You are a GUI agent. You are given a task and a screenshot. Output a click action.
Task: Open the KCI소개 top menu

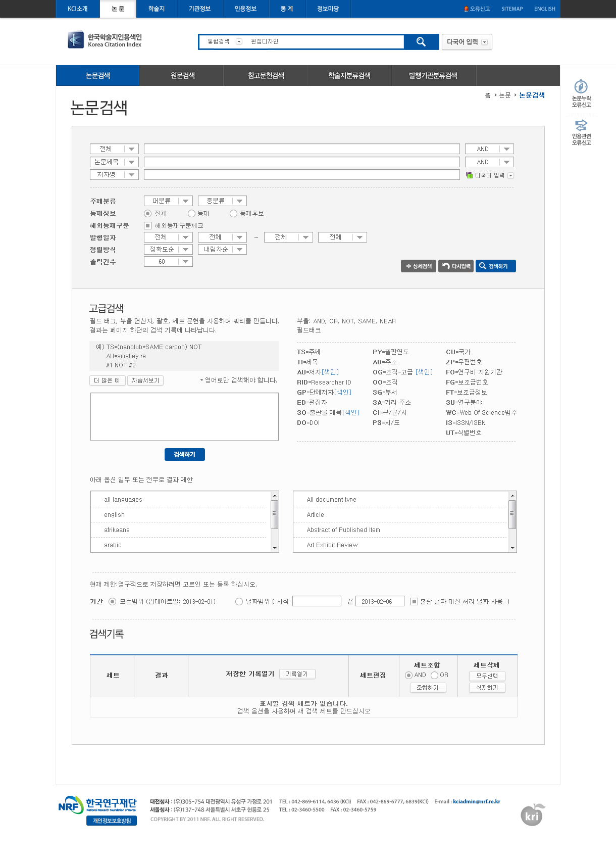click(x=78, y=9)
